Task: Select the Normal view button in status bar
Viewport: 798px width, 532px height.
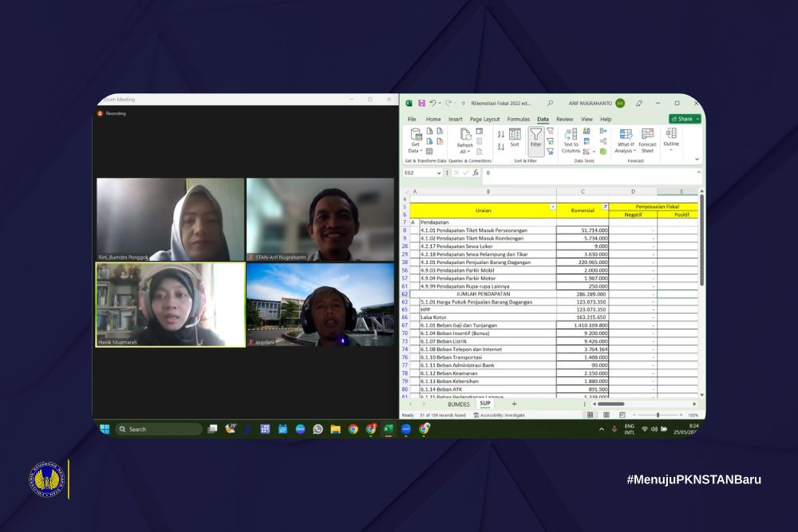Action: [x=590, y=415]
